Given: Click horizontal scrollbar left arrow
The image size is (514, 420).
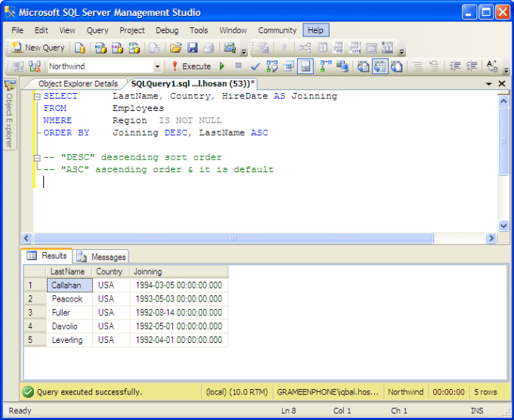Looking at the screenshot, I should 26,238.
